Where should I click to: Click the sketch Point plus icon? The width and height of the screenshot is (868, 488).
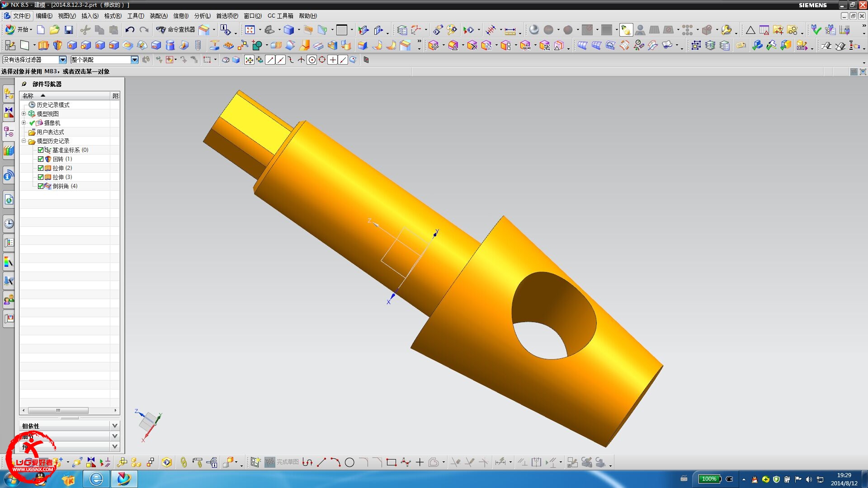tap(420, 462)
